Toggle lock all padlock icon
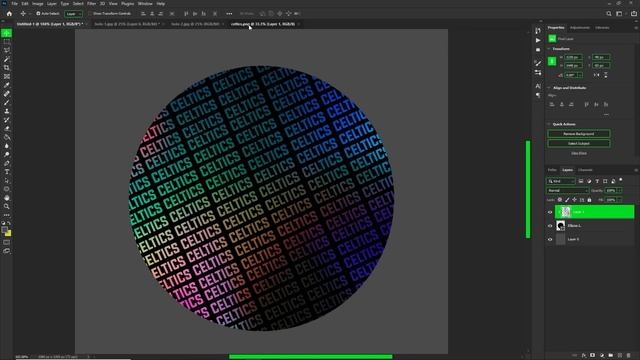 [589, 200]
